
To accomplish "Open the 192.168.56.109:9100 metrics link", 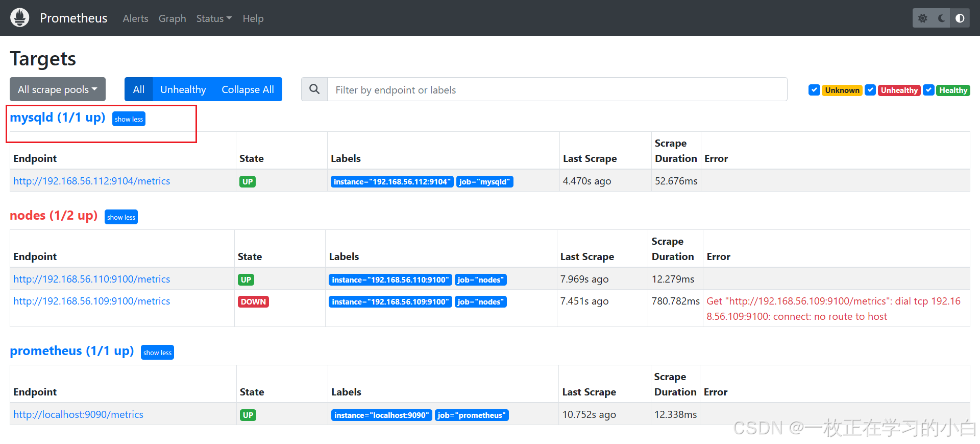I will [x=92, y=301].
